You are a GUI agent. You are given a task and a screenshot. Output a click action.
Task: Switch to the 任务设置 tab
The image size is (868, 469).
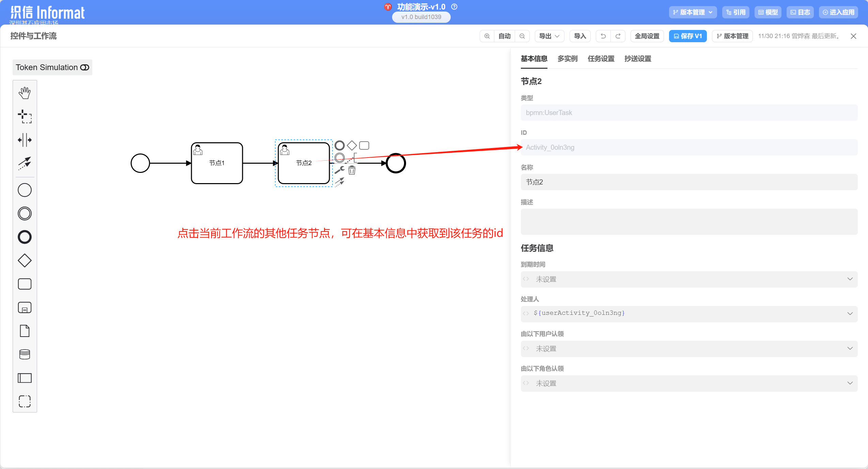(601, 59)
